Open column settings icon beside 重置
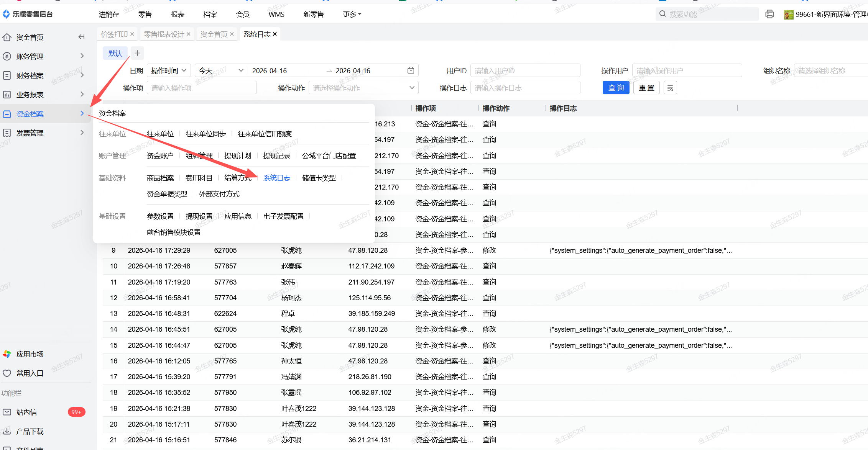868x450 pixels. coord(670,88)
